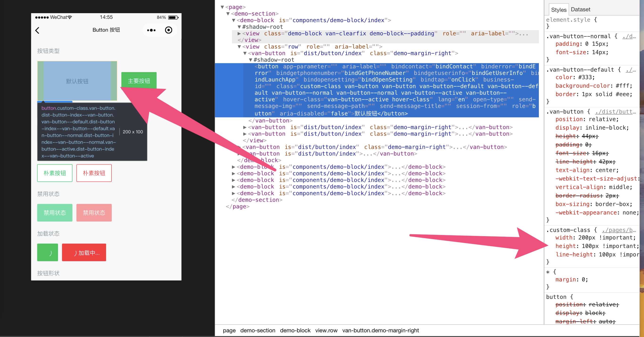Collapse the page node in the WXML tree
The height and width of the screenshot is (337, 644).
pos(222,7)
